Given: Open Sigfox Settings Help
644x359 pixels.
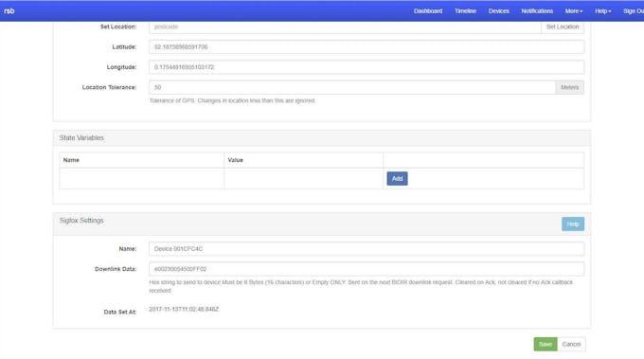Looking at the screenshot, I should pos(573,224).
